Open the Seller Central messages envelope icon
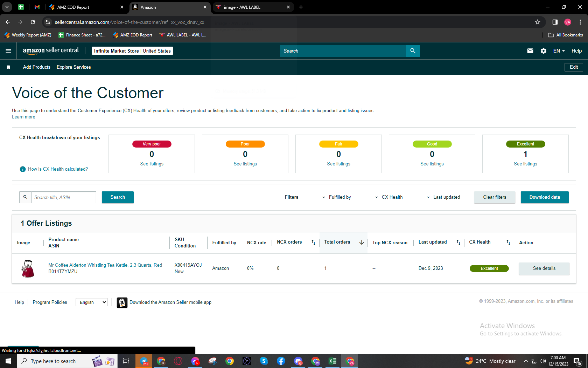This screenshot has height=368, width=588. [x=530, y=51]
